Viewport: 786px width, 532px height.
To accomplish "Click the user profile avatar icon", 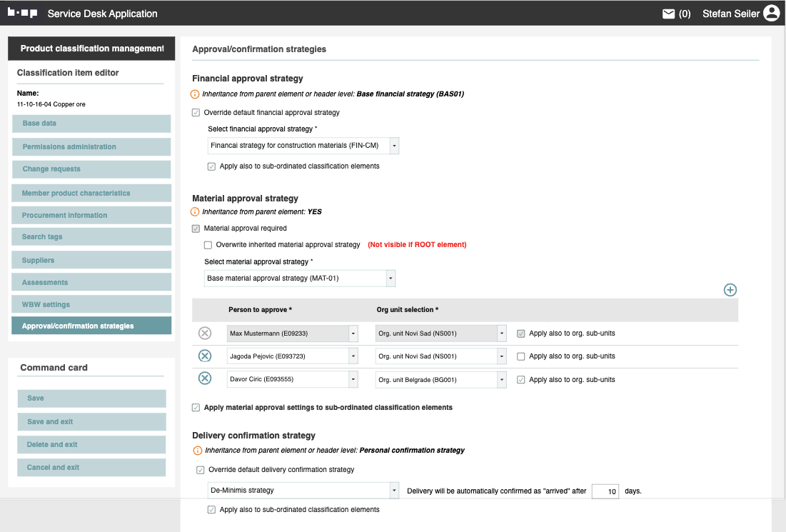I will click(771, 14).
